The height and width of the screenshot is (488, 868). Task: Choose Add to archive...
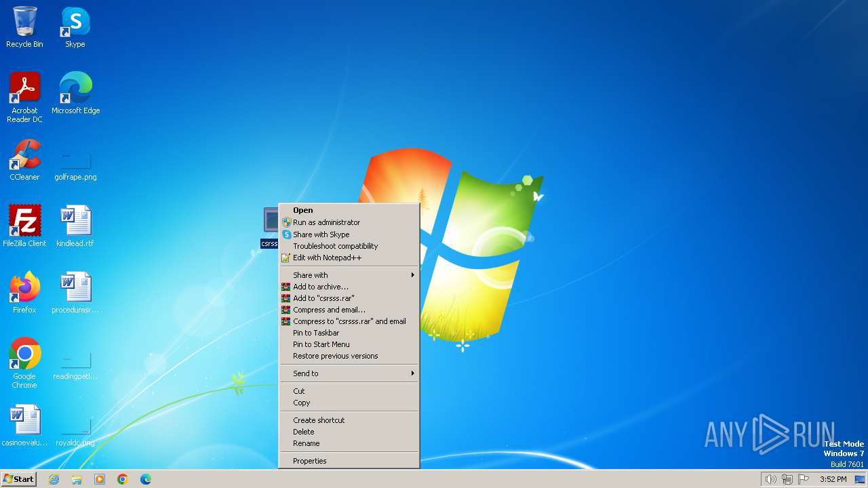coord(349,287)
